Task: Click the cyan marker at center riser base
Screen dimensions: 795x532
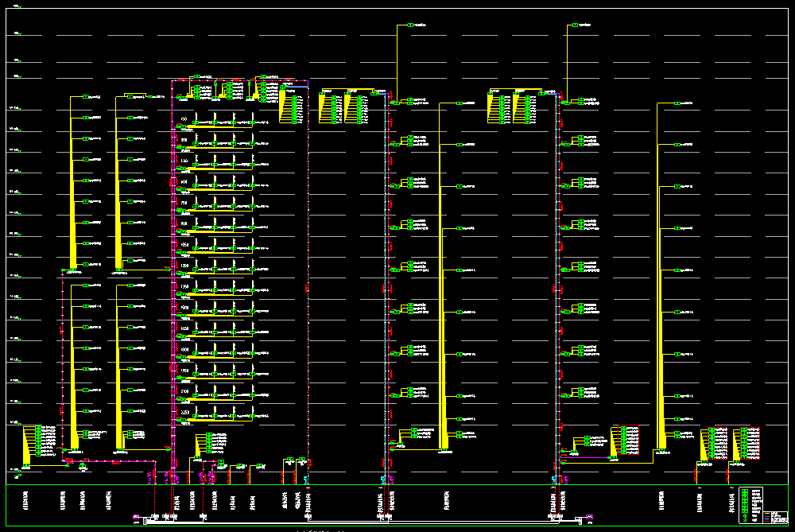Action: 383,480
